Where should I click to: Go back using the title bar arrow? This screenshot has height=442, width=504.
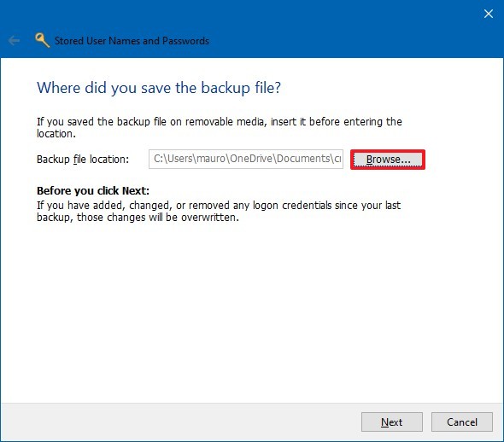click(x=15, y=41)
